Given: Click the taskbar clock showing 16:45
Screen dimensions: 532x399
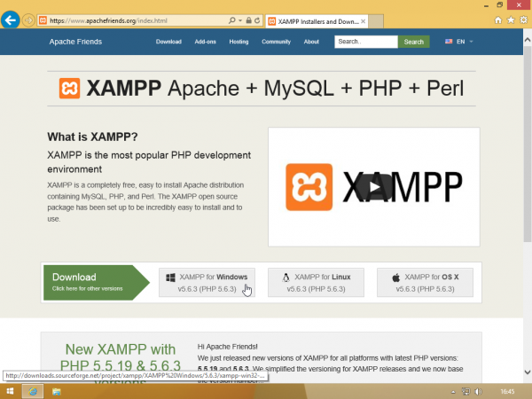Looking at the screenshot, I should pos(507,392).
